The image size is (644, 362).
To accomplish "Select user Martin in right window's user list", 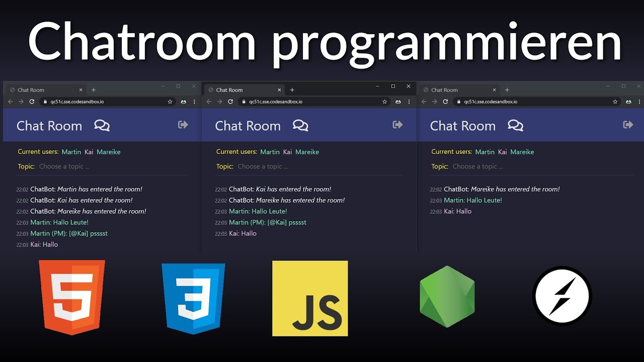I will click(485, 152).
